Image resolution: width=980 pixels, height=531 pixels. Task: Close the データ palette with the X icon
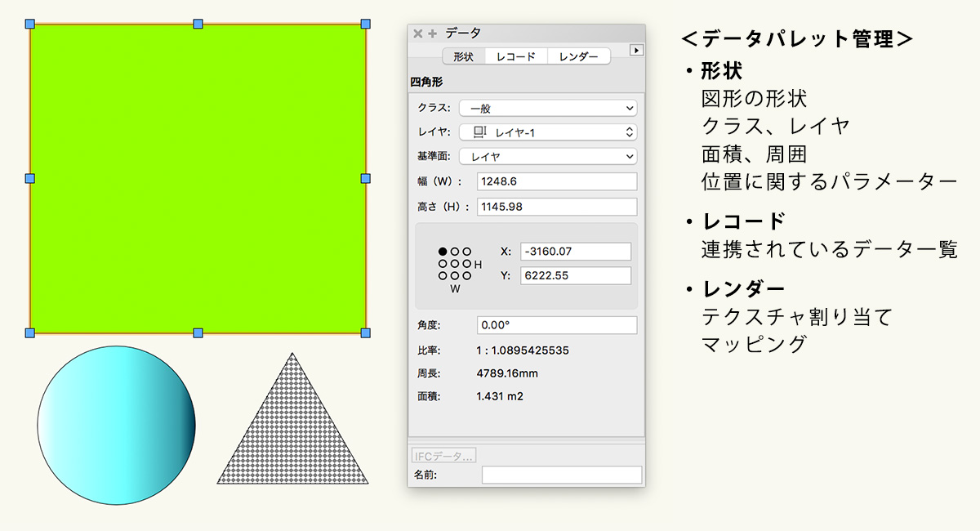tap(418, 33)
